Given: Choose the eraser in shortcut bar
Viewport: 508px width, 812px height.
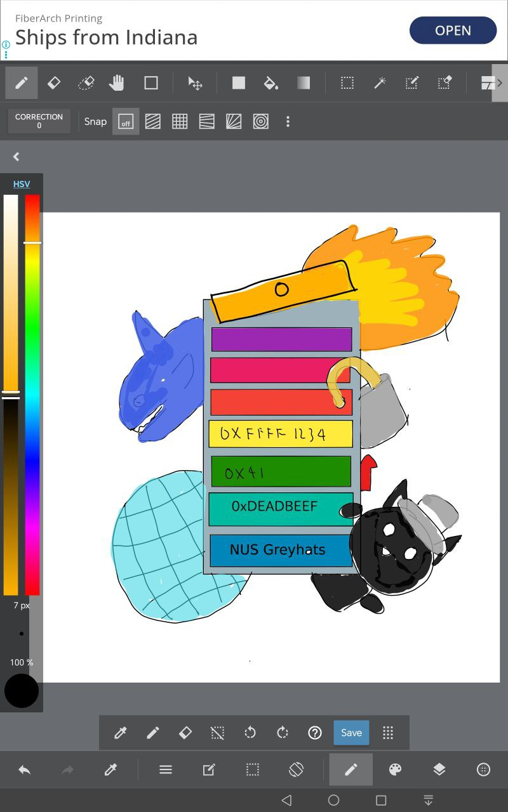Looking at the screenshot, I should pos(185,733).
